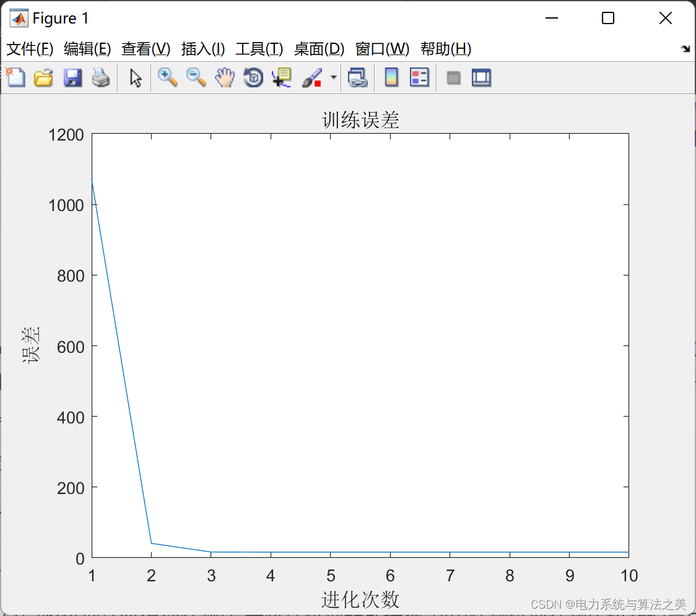The image size is (696, 616).
Task: Print the figure via the Print icon
Action: click(101, 77)
